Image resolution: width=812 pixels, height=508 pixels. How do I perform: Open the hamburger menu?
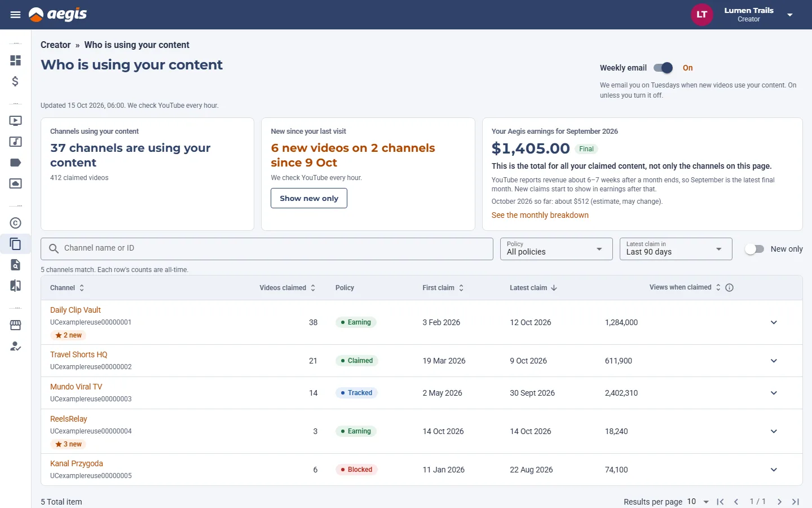(15, 15)
